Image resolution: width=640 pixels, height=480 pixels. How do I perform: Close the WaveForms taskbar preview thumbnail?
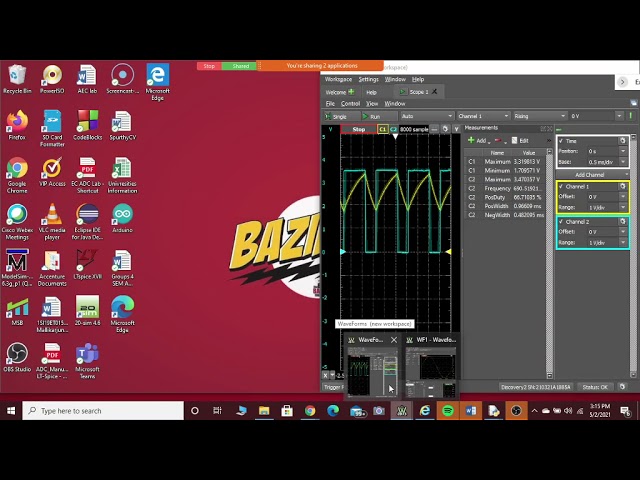[x=394, y=340]
